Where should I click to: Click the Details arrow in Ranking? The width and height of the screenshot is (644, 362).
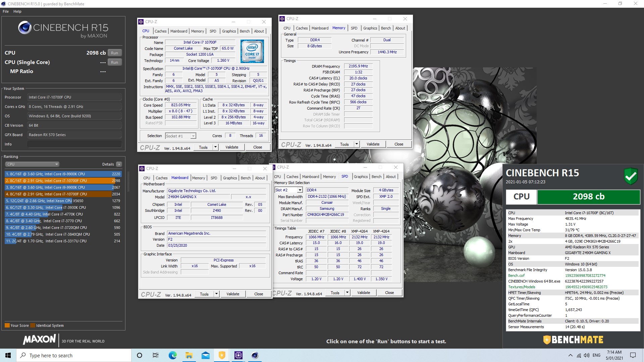pos(119,164)
